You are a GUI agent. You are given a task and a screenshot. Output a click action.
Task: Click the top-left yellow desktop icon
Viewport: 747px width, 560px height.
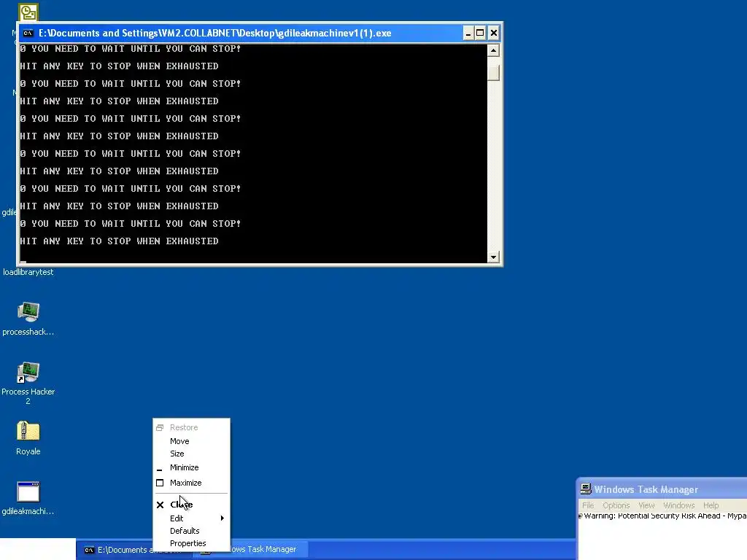pos(28,12)
